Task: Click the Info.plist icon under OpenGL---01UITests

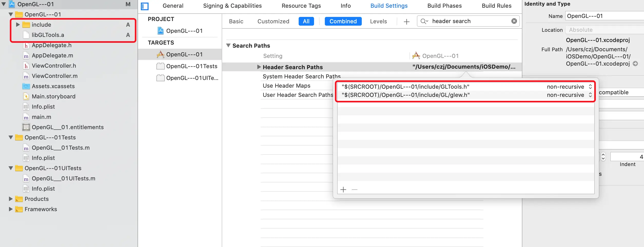Action: [x=26, y=189]
